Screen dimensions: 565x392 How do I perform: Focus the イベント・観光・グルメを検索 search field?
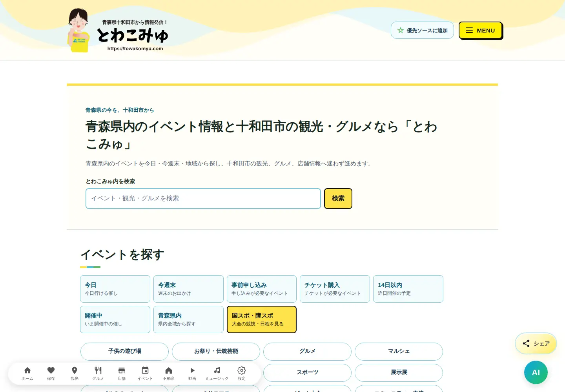pos(203,198)
